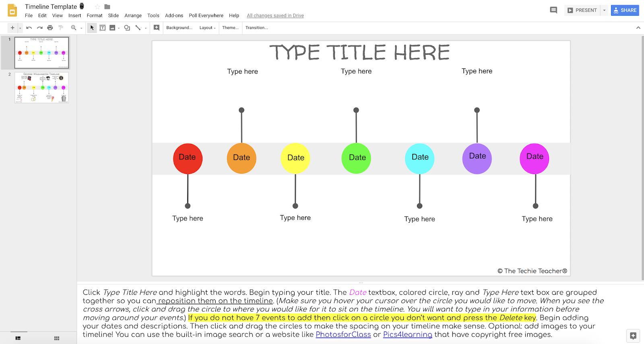Open the Layout dropdown
Viewport: 644px width, 344px height.
point(208,28)
